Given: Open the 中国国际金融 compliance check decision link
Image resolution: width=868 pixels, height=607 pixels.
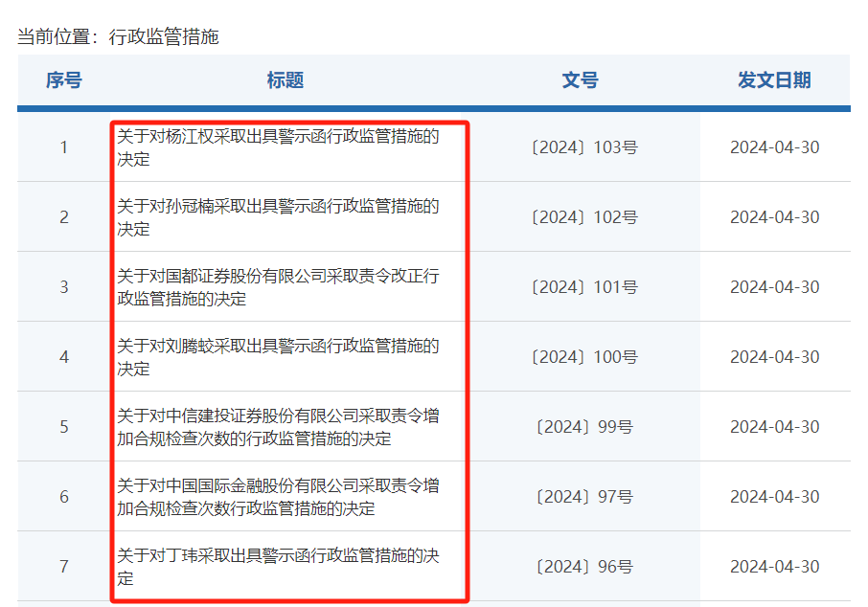Looking at the screenshot, I should 278,496.
